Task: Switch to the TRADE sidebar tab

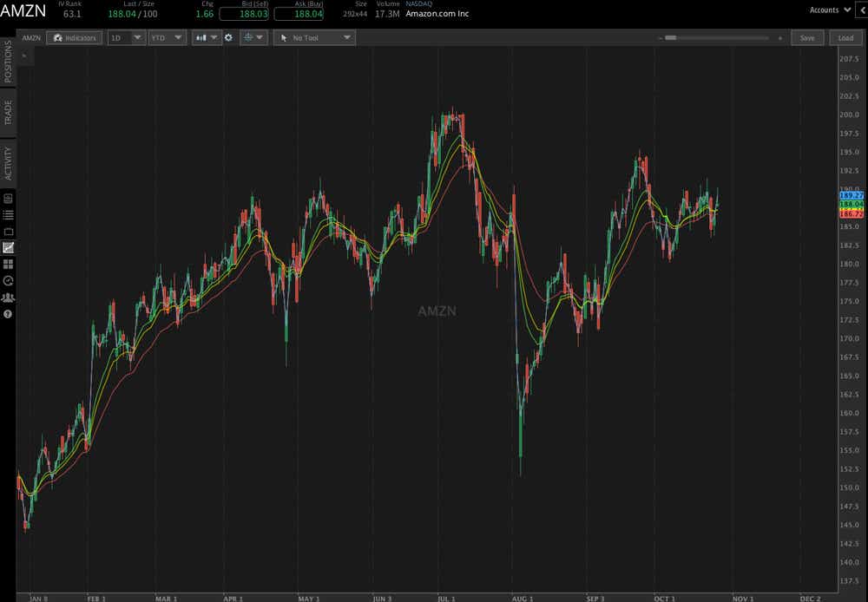Action: (x=7, y=113)
